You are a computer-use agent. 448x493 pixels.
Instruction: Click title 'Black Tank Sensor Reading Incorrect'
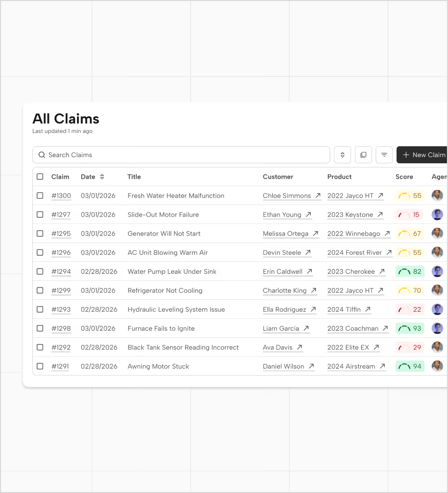point(183,347)
